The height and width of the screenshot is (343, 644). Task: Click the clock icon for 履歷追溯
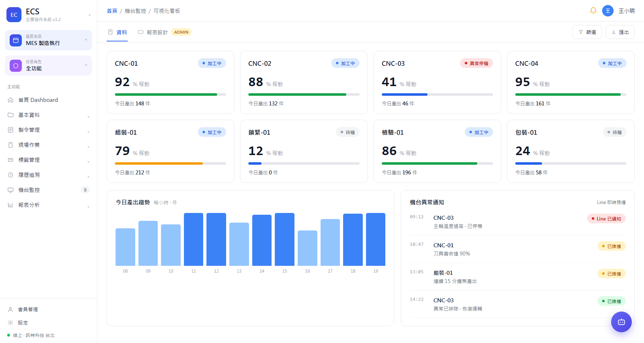tap(11, 175)
